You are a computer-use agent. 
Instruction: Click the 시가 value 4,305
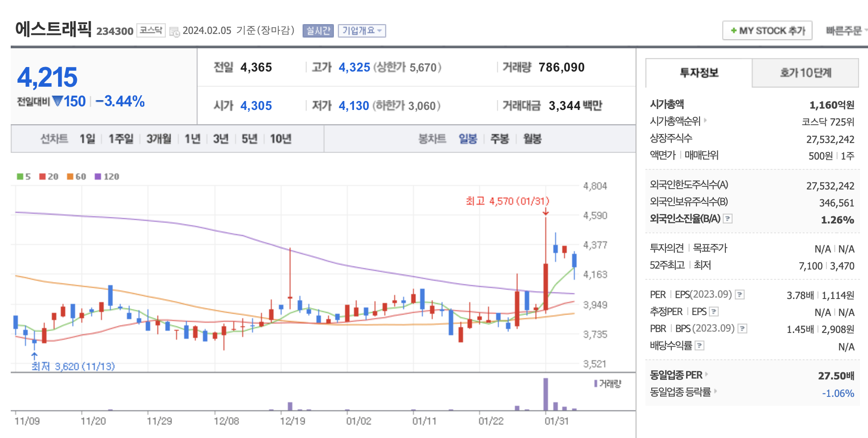[x=256, y=106]
